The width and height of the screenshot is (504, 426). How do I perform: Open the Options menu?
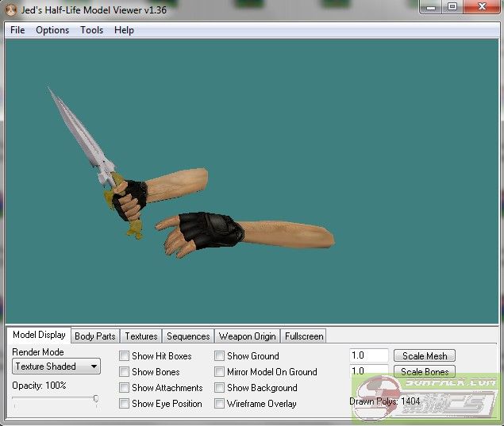(52, 30)
